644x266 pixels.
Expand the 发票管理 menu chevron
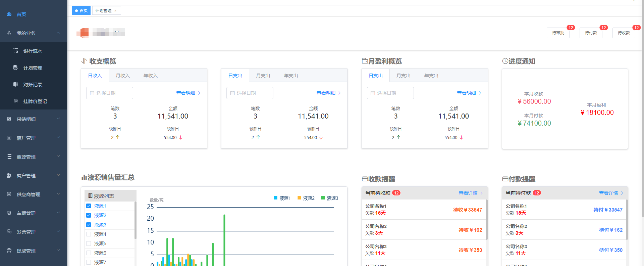point(58,232)
